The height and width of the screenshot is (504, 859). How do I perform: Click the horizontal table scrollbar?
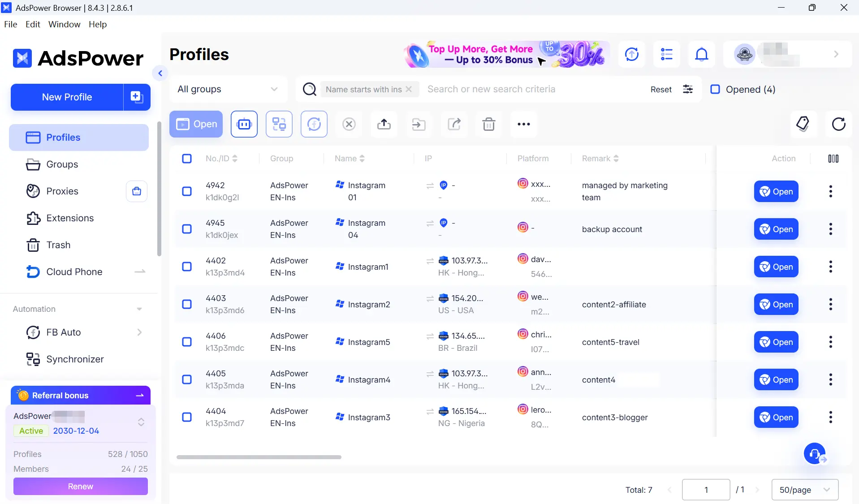click(x=259, y=457)
